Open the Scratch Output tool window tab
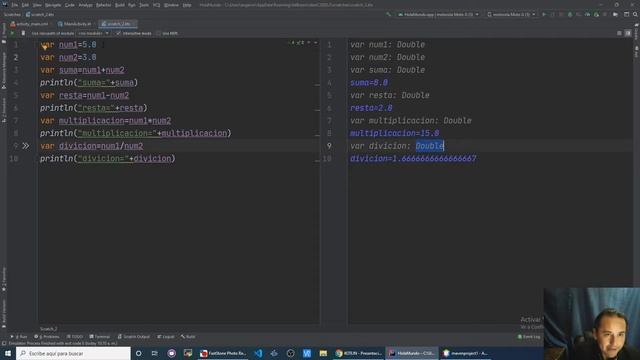 133,337
